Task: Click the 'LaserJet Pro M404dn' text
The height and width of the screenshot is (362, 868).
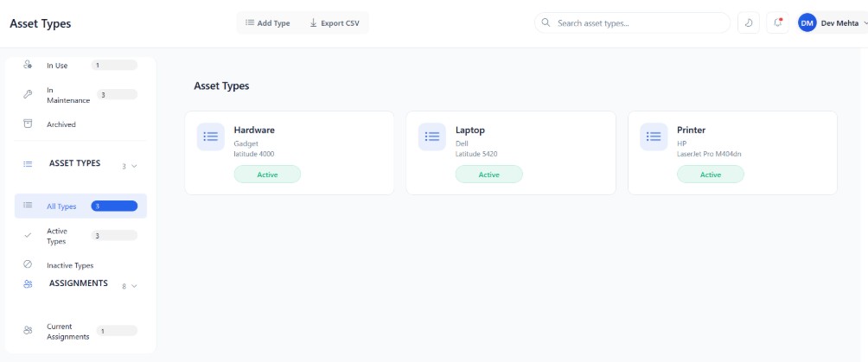Action: pos(709,154)
